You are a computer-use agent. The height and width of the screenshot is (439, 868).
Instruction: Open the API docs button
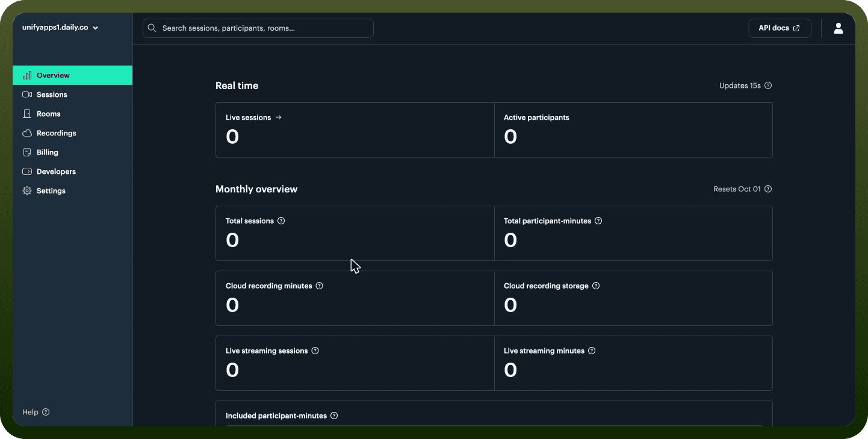click(780, 28)
